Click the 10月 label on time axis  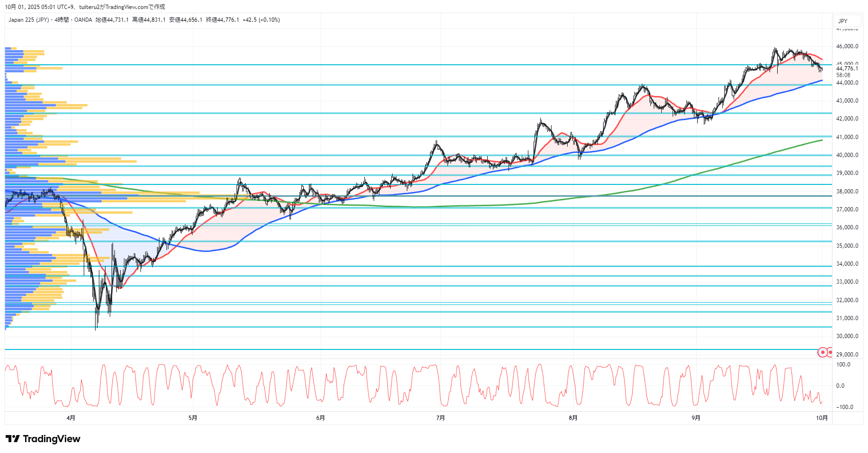pos(822,418)
